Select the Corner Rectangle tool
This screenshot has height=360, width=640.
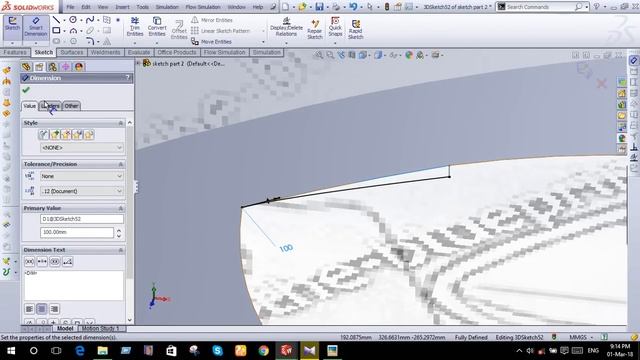pyautogui.click(x=56, y=31)
